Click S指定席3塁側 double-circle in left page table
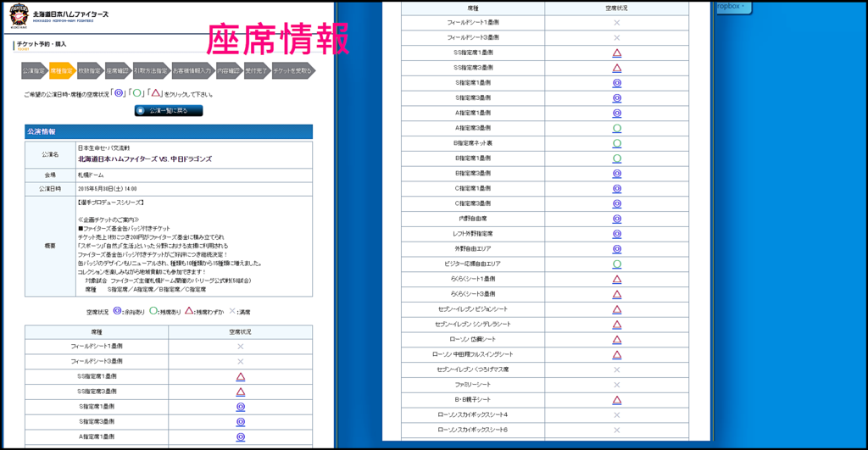 pos(240,422)
